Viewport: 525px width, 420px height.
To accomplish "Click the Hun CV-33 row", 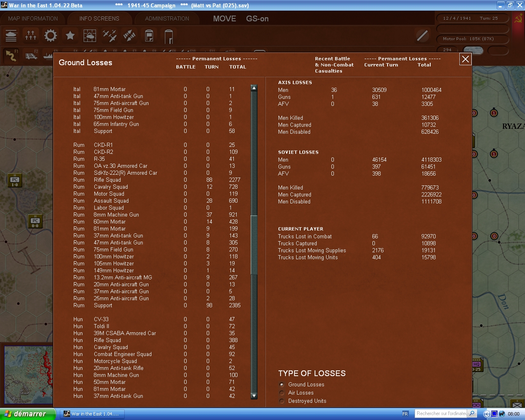I will coord(157,320).
